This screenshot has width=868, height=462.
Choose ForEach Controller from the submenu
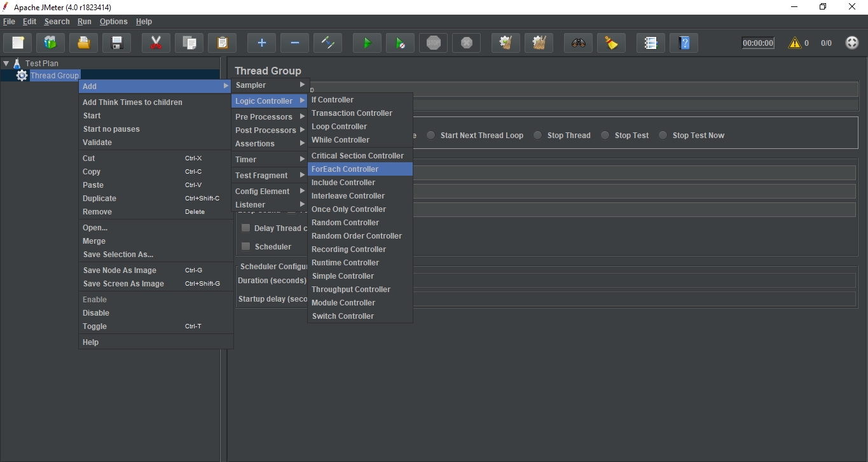pyautogui.click(x=345, y=169)
